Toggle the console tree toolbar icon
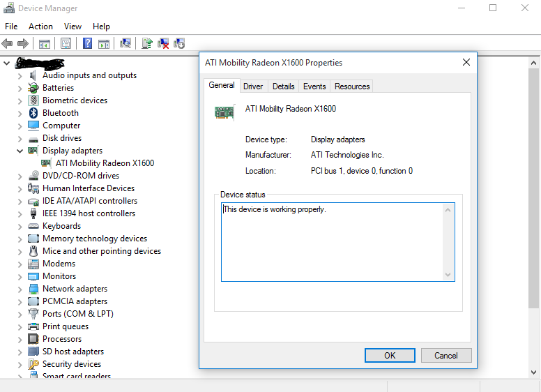541x392 pixels. pyautogui.click(x=45, y=44)
